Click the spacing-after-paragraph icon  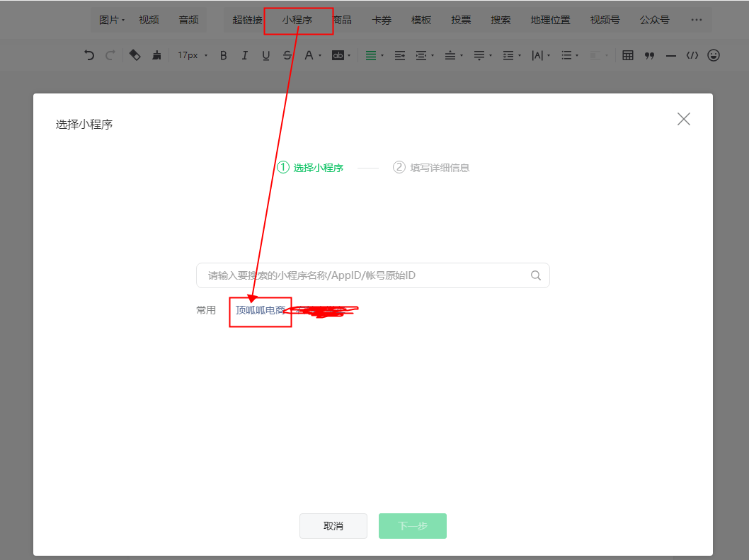tap(479, 55)
